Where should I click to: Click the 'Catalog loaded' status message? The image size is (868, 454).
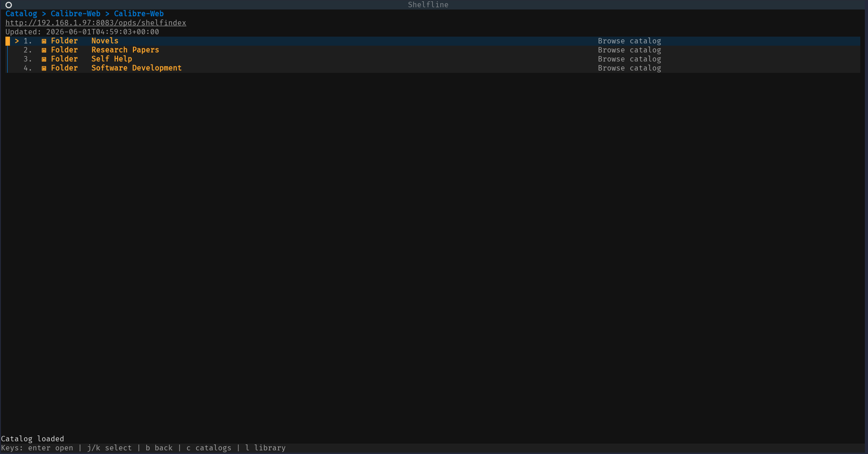click(x=33, y=439)
